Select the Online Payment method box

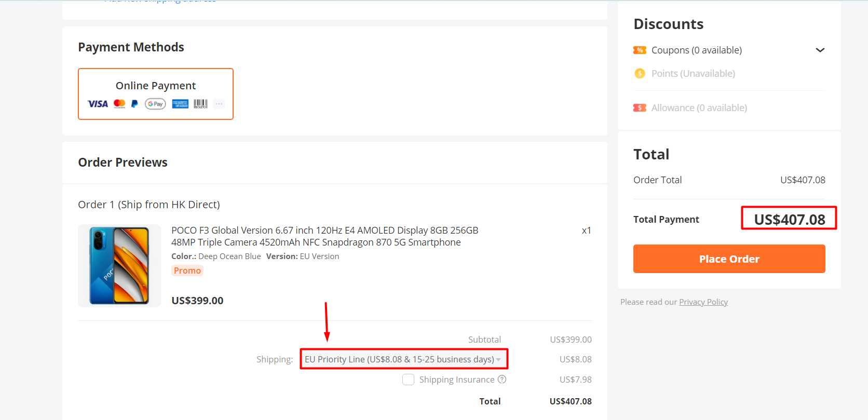point(156,94)
